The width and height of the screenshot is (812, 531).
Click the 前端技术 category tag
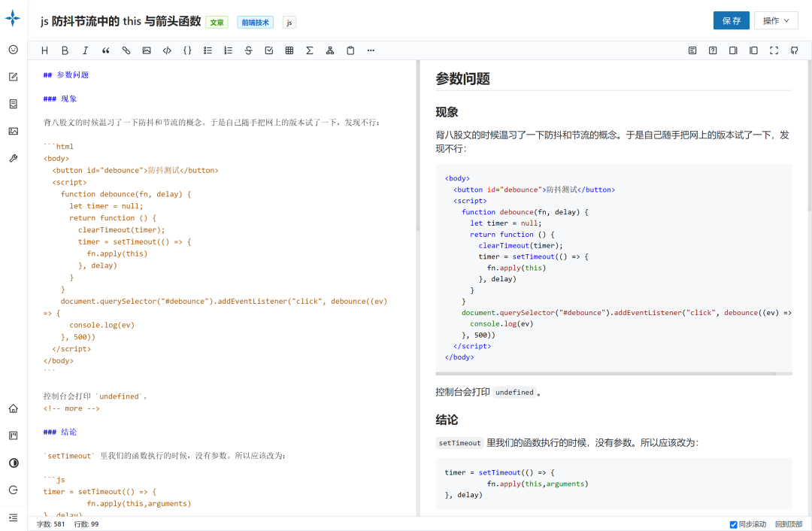pyautogui.click(x=256, y=23)
